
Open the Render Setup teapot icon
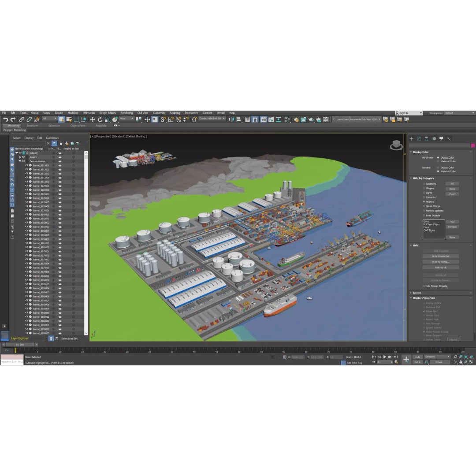coord(296,119)
